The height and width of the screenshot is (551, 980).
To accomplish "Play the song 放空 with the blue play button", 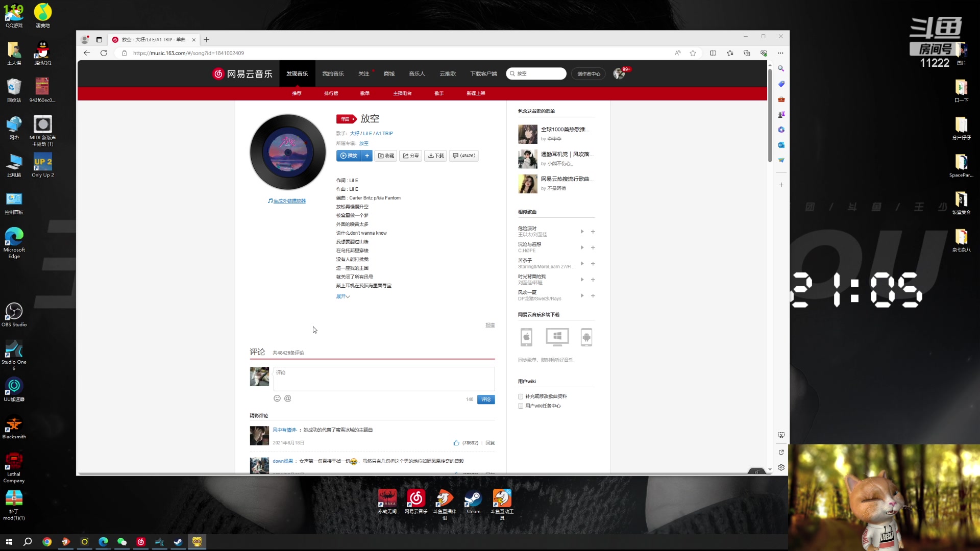I will 349,156.
